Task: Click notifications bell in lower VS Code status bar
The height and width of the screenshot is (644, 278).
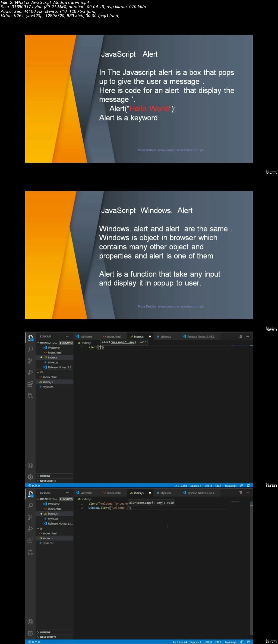Action: pyautogui.click(x=248, y=642)
